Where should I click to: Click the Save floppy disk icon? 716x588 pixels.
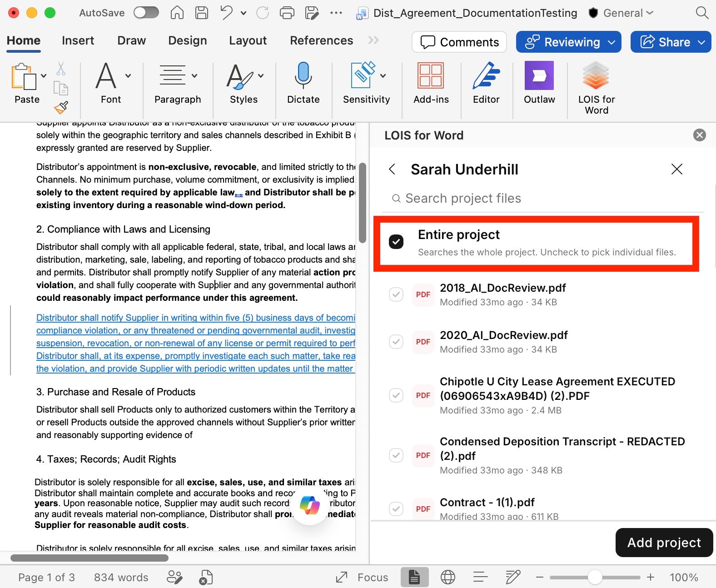pyautogui.click(x=202, y=13)
